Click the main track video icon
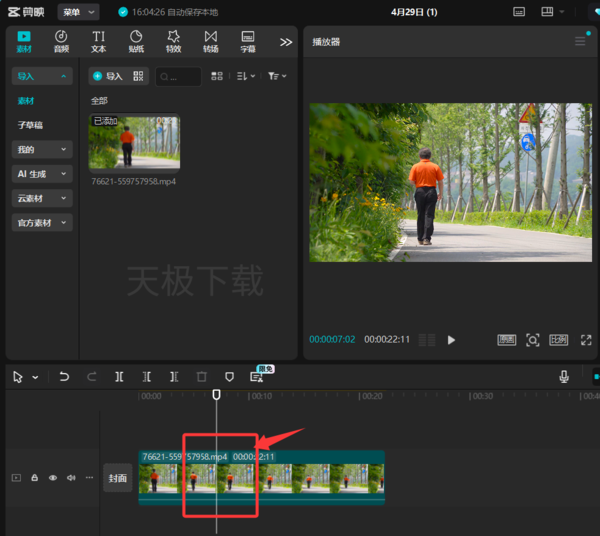600x536 pixels. tap(16, 477)
